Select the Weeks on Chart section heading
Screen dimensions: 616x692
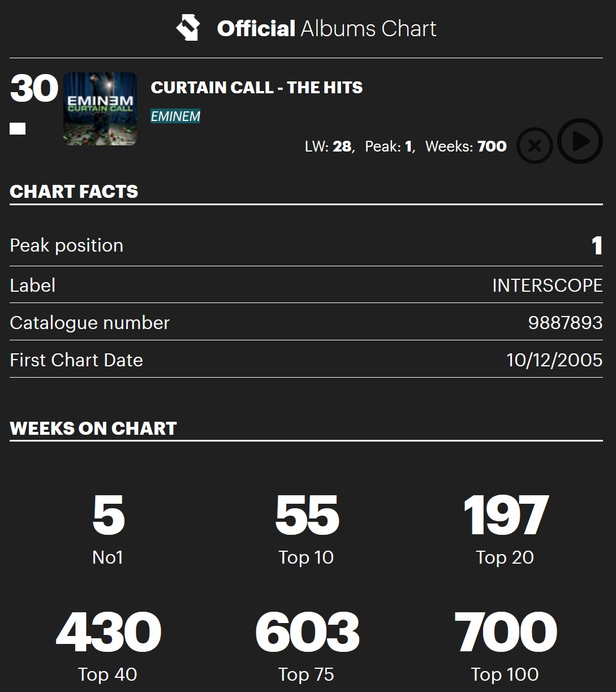click(x=93, y=429)
